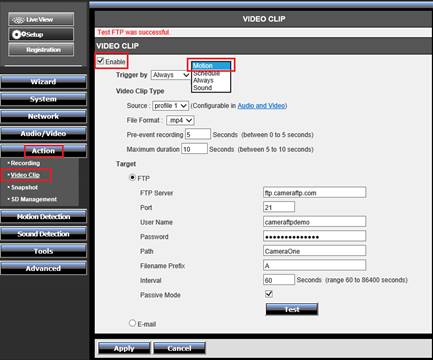
Task: Click the Test FTP button
Action: click(x=292, y=309)
